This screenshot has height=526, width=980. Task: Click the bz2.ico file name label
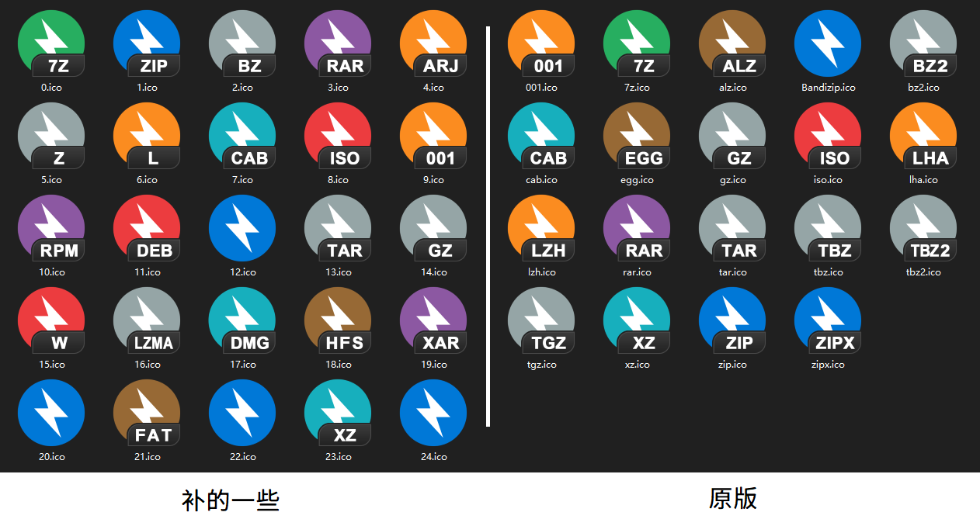923,88
